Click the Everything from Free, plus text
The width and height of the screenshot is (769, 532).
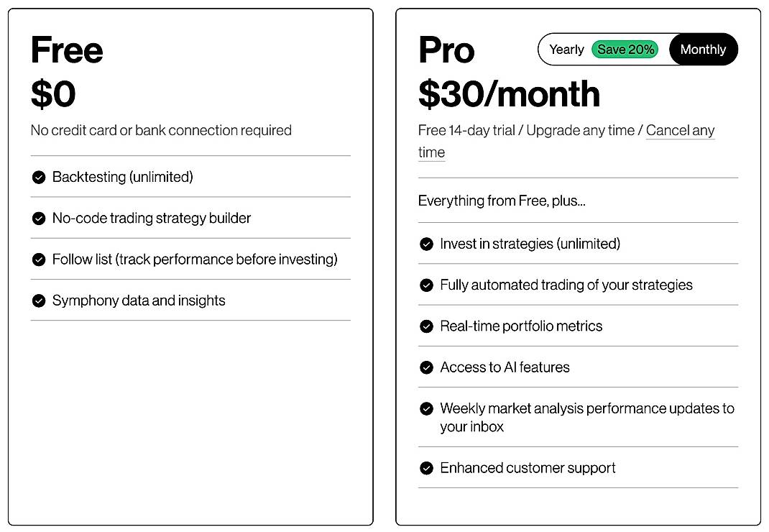click(x=501, y=201)
